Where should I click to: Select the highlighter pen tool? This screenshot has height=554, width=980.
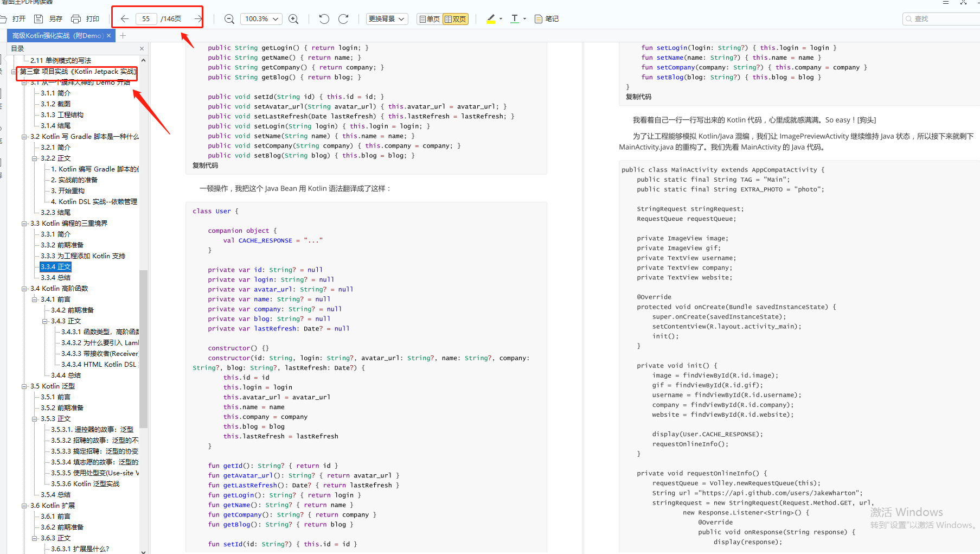coord(491,19)
